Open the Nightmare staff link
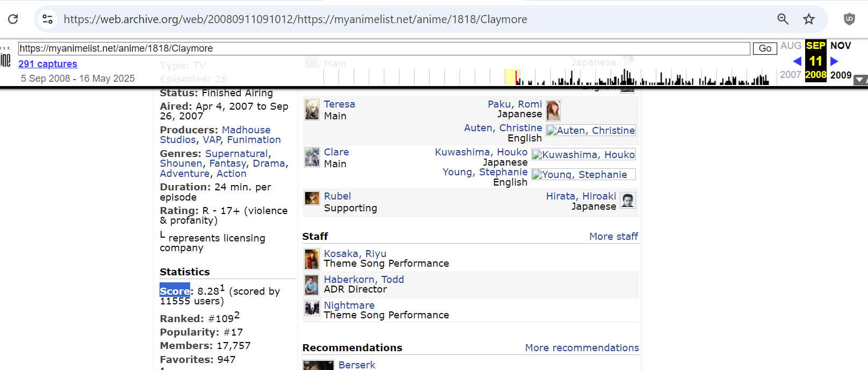 pos(349,305)
